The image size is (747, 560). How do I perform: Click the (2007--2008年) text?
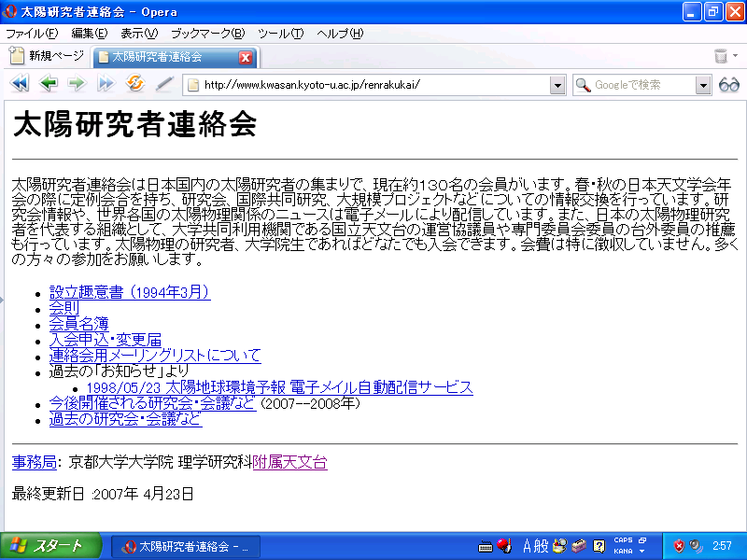click(311, 403)
